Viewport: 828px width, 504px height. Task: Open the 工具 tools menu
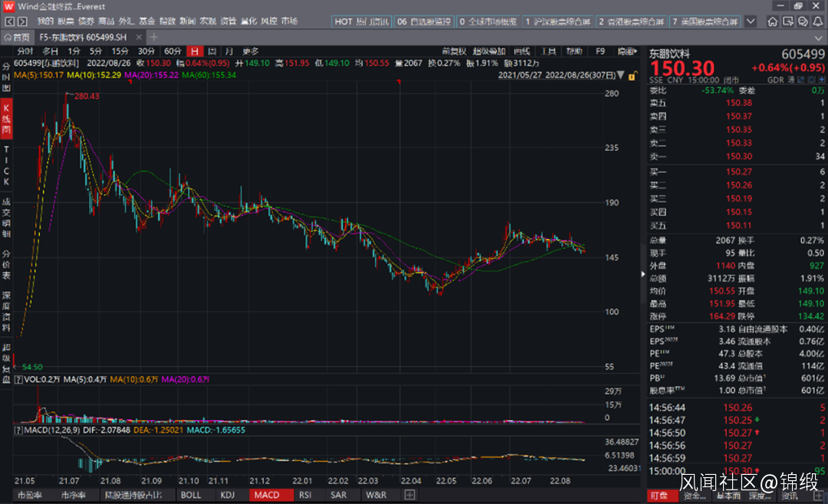[x=548, y=51]
